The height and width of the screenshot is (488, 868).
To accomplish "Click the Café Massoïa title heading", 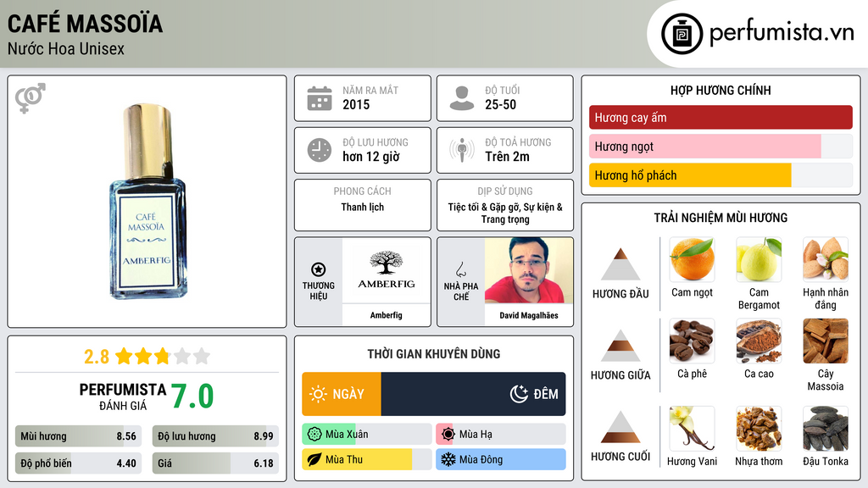I will [85, 24].
